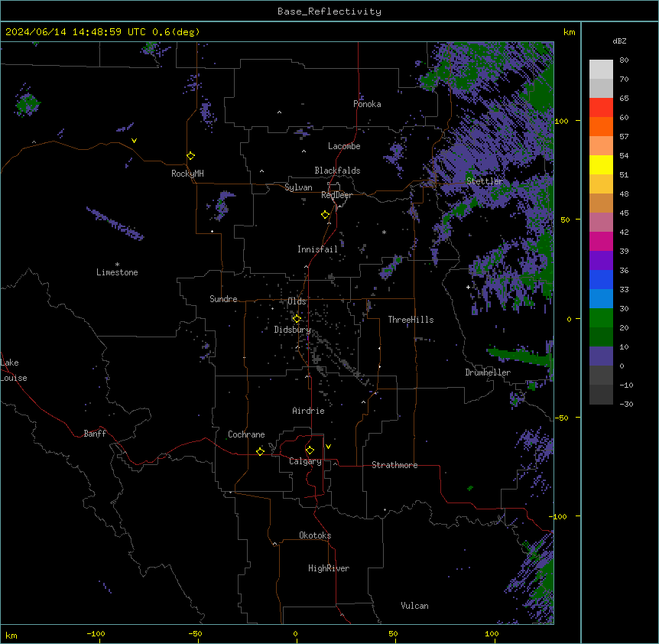Select the slate purple 0-10 dBZ swatch
Image resolution: width=659 pixels, height=644 pixels.
point(601,356)
